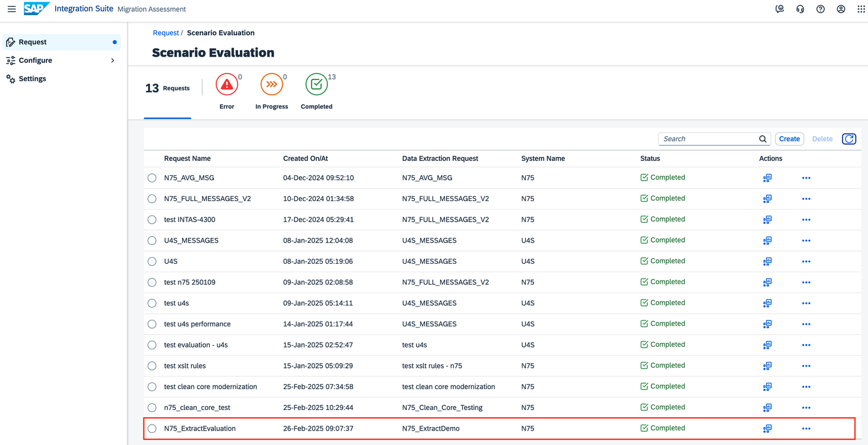
Task: Click the Status column header
Action: point(650,159)
